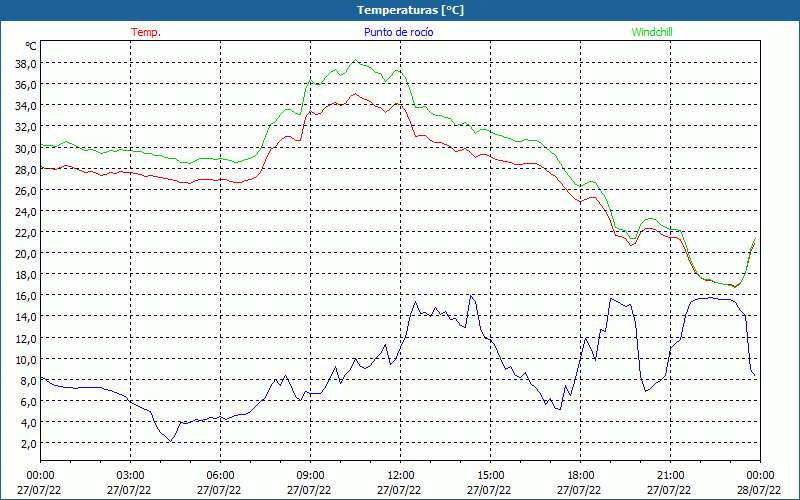The height and width of the screenshot is (500, 800).
Task: Click the 38,0 y-axis value
Action: [x=27, y=64]
